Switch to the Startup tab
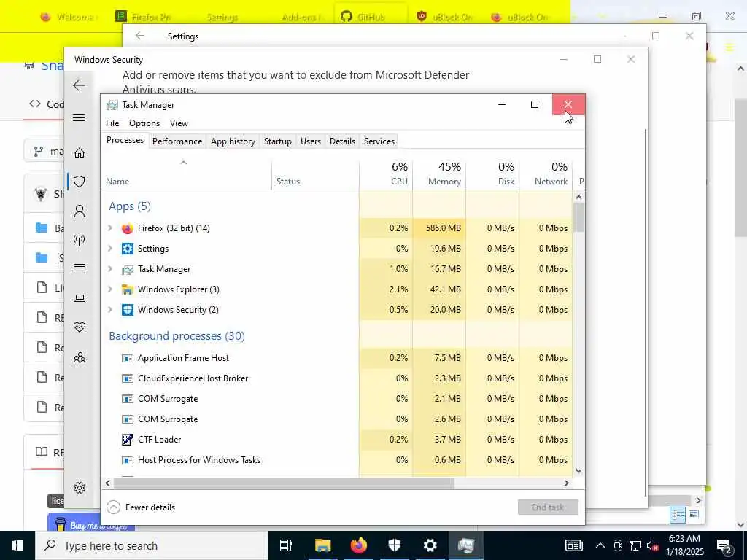 click(278, 141)
